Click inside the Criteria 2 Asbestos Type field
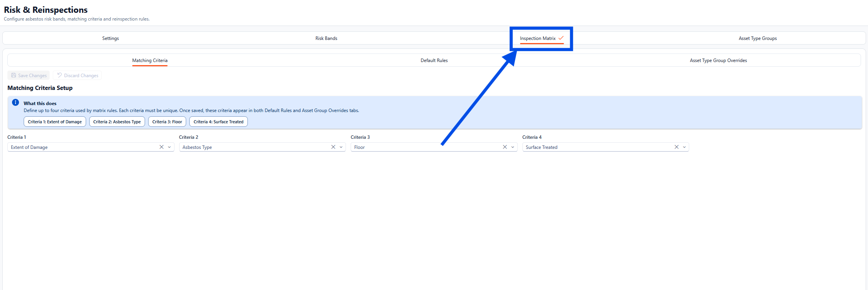The width and height of the screenshot is (868, 290). point(252,147)
